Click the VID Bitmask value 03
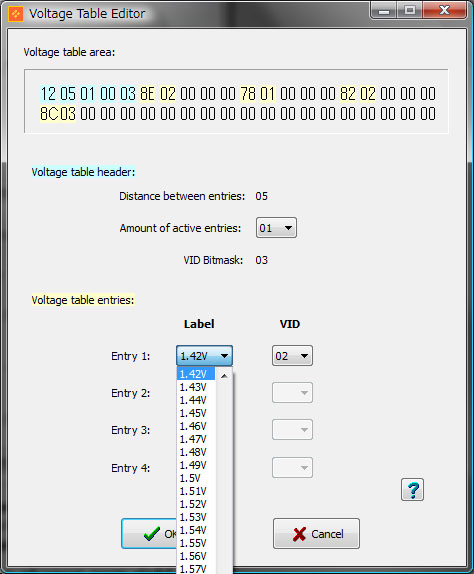 [x=261, y=260]
